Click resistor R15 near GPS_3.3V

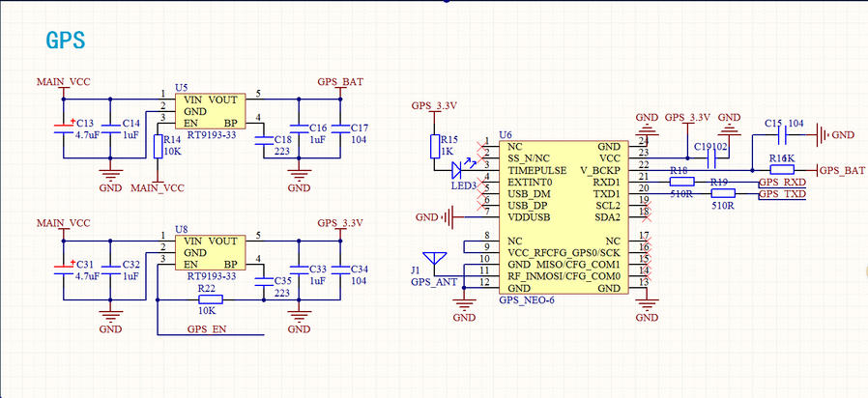(435, 145)
